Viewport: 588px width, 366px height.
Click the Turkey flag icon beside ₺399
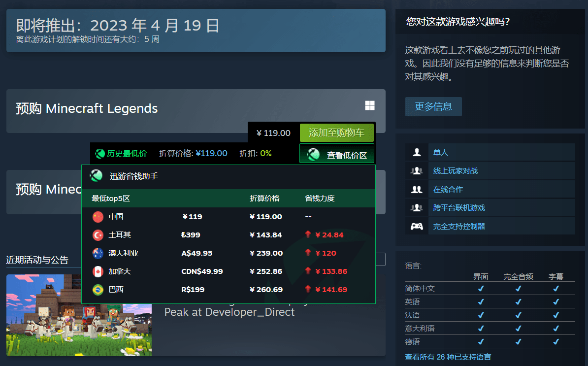(98, 234)
